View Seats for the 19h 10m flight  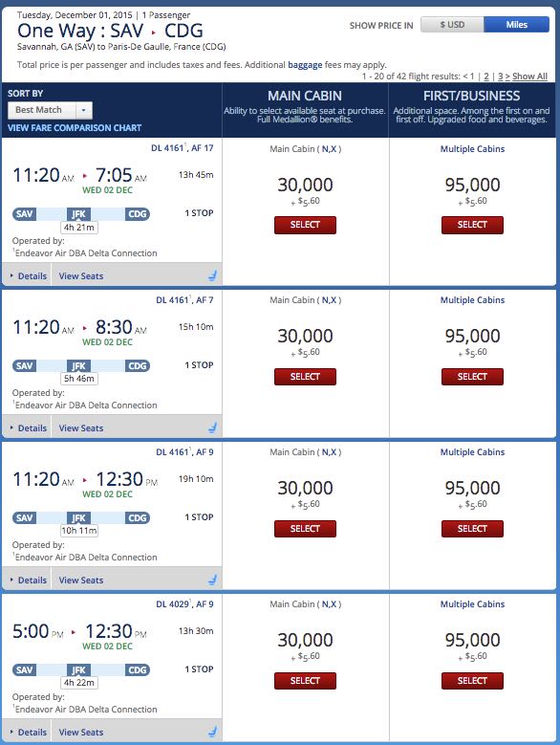[81, 581]
